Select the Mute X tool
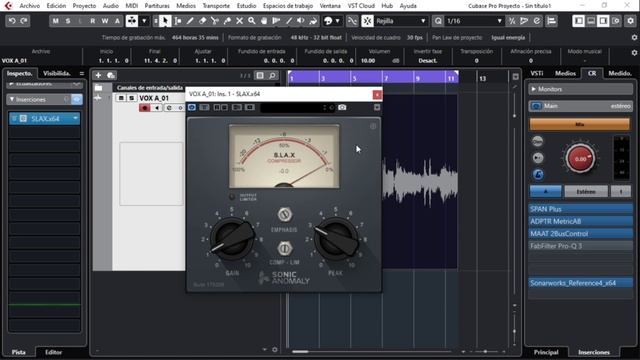 [240, 21]
